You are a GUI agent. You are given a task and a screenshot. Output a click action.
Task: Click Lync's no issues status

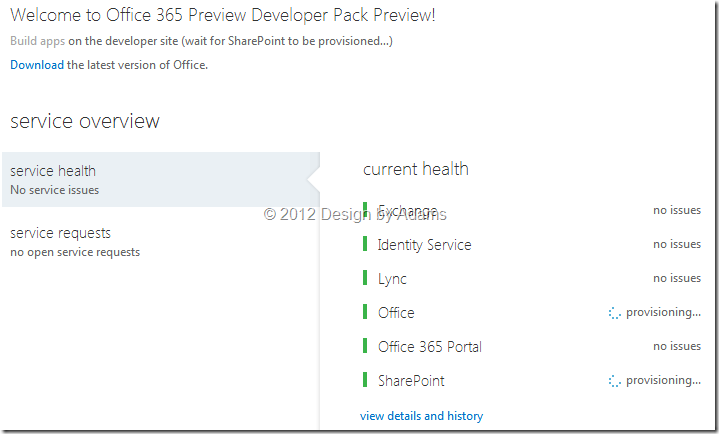pyautogui.click(x=677, y=278)
